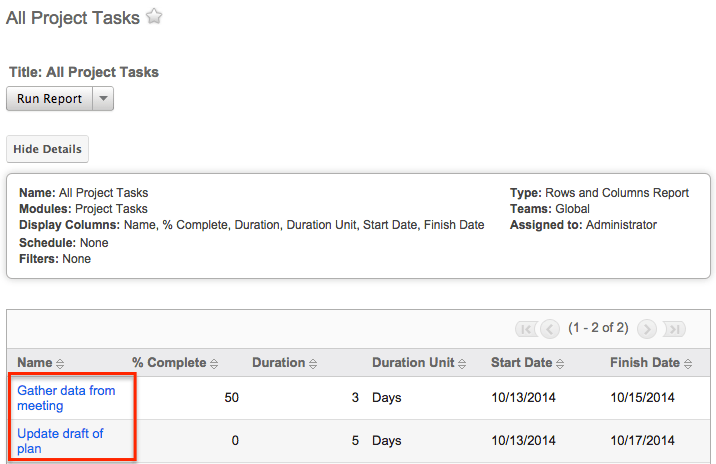Go to first page of results
The height and width of the screenshot is (464, 716).
click(525, 329)
